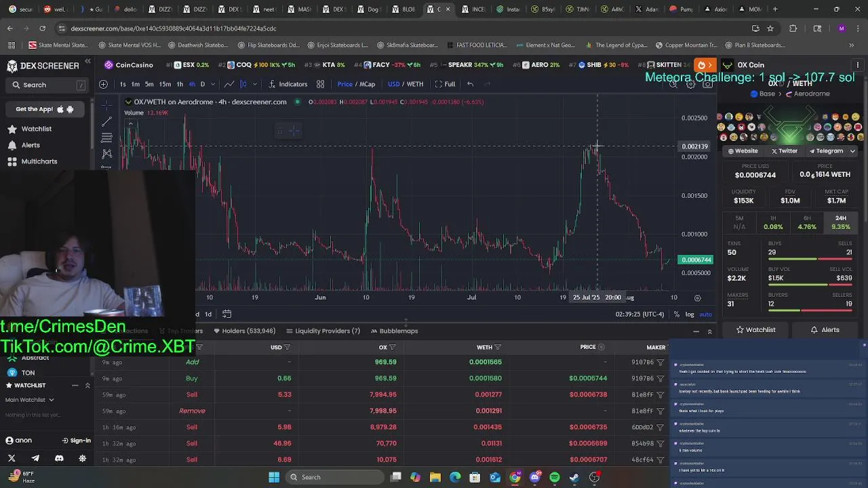Open the USD column filter funnel
The height and width of the screenshot is (488, 868).
click(x=287, y=347)
